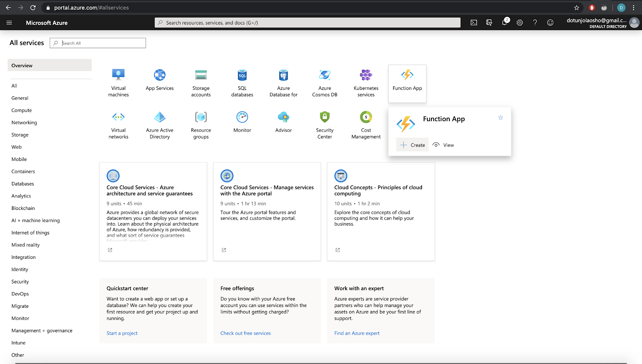The image size is (642, 364).
Task: Open Security Center service
Action: pos(325,125)
